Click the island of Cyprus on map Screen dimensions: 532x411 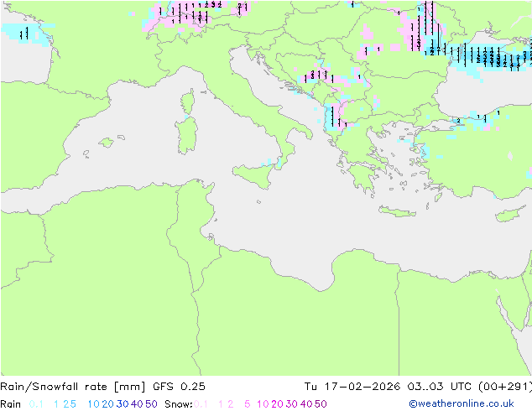click(510, 214)
